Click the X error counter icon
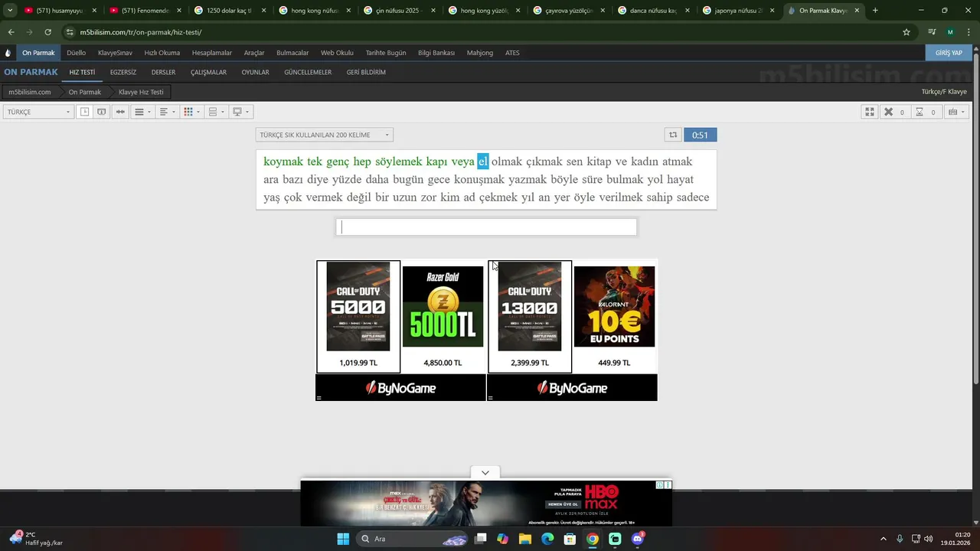Viewport: 980px width, 551px height. pos(888,112)
